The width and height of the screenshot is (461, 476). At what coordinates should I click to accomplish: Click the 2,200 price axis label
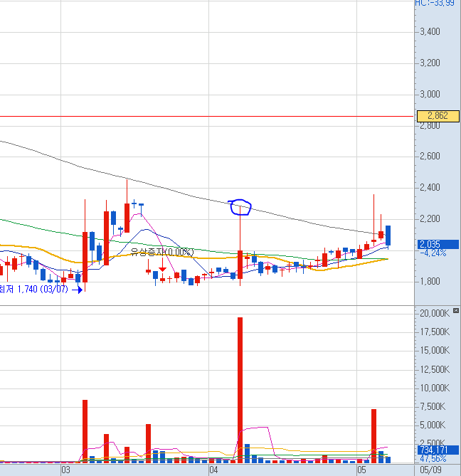click(x=430, y=218)
